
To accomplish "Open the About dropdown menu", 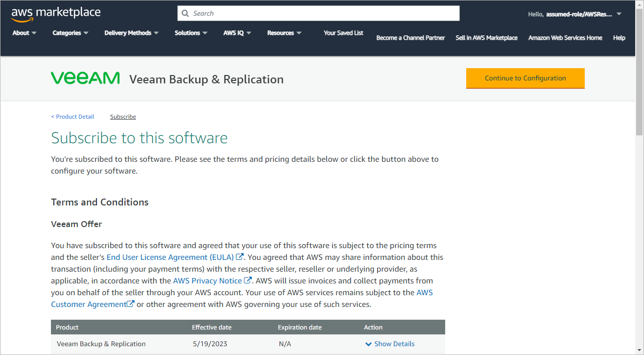I will [24, 33].
